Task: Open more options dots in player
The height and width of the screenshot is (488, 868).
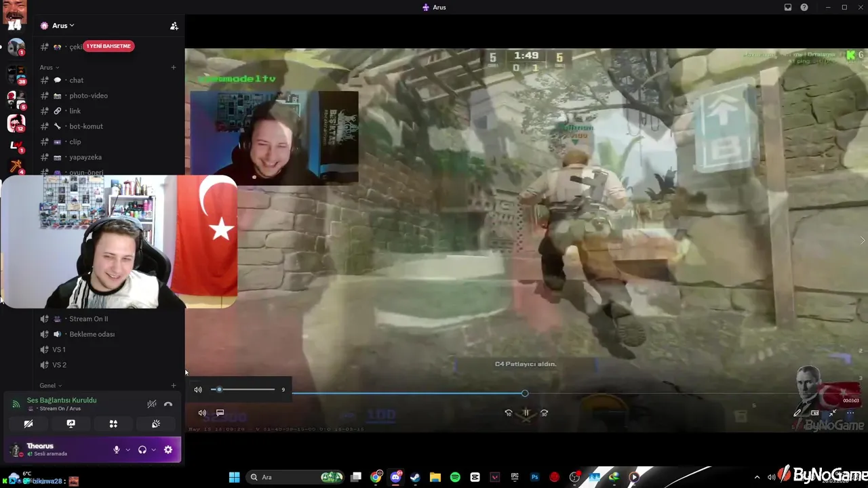Action: 850,413
